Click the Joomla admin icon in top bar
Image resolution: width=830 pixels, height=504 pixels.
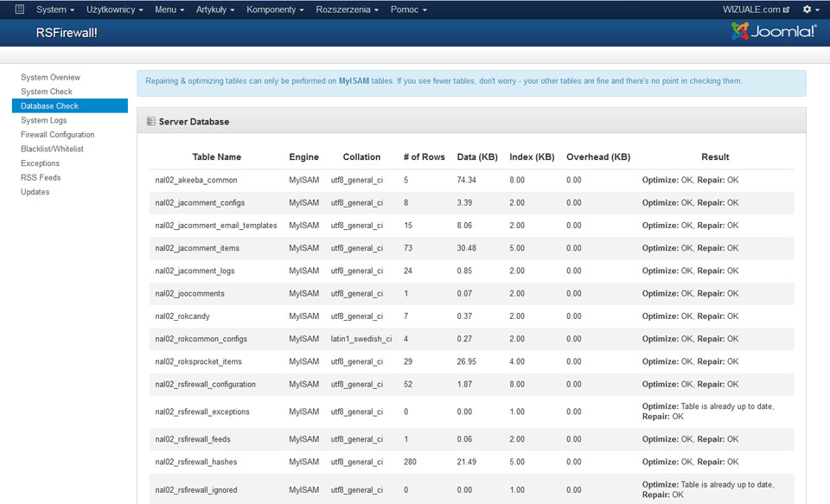click(x=20, y=9)
